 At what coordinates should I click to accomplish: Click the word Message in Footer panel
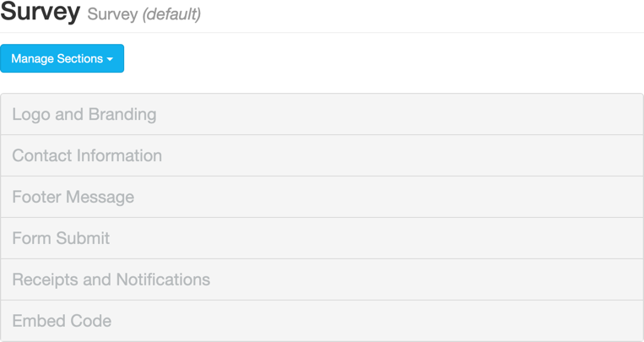point(100,198)
